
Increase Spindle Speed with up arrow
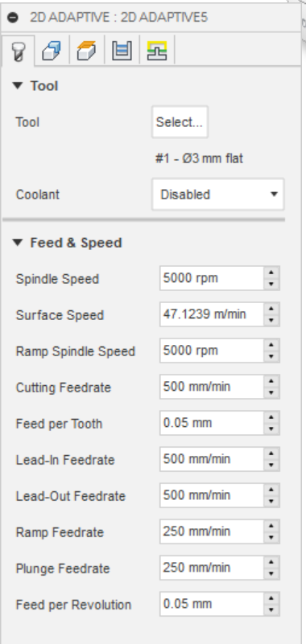point(271,273)
